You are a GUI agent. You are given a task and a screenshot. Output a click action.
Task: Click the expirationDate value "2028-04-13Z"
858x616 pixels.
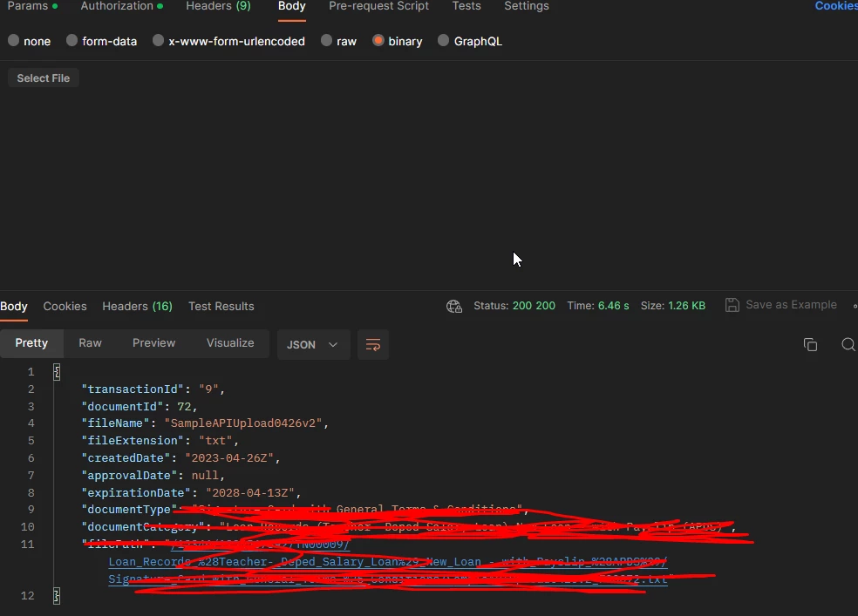[x=250, y=493]
